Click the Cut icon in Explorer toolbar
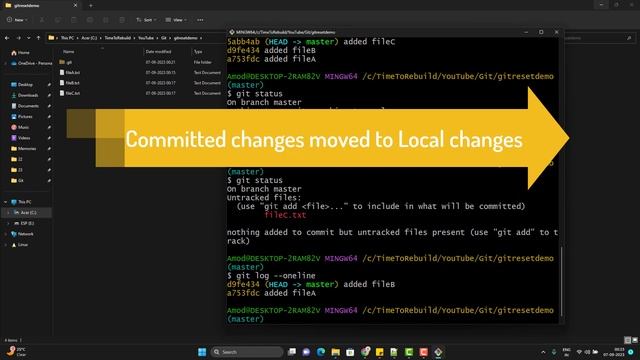The image size is (640, 360). [42, 20]
